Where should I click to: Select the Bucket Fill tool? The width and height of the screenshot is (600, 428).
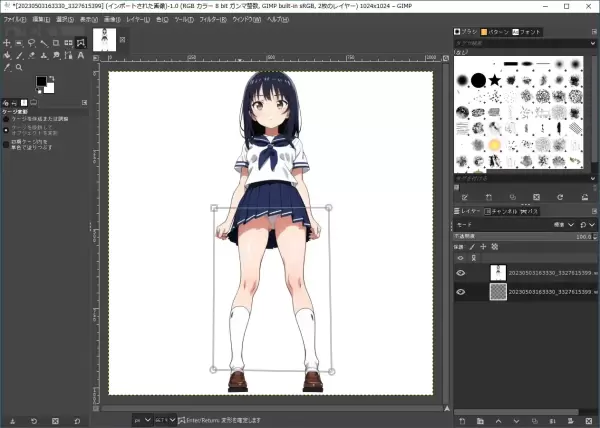pyautogui.click(x=7, y=55)
